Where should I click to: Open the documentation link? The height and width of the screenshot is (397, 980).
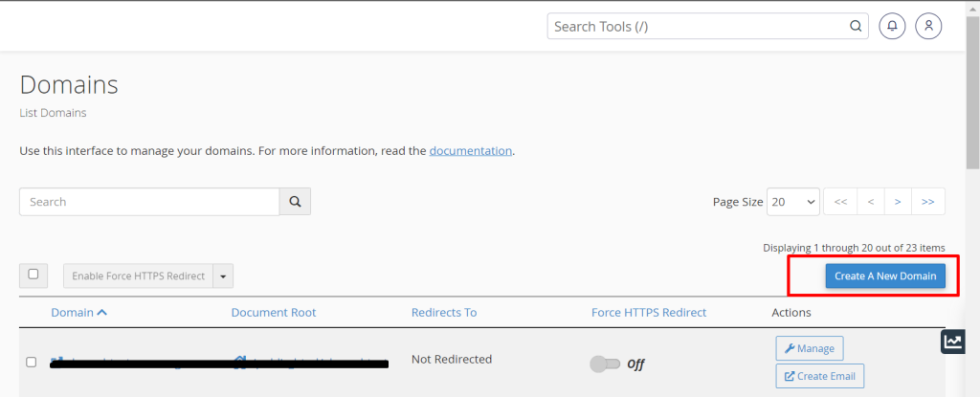pyautogui.click(x=471, y=150)
